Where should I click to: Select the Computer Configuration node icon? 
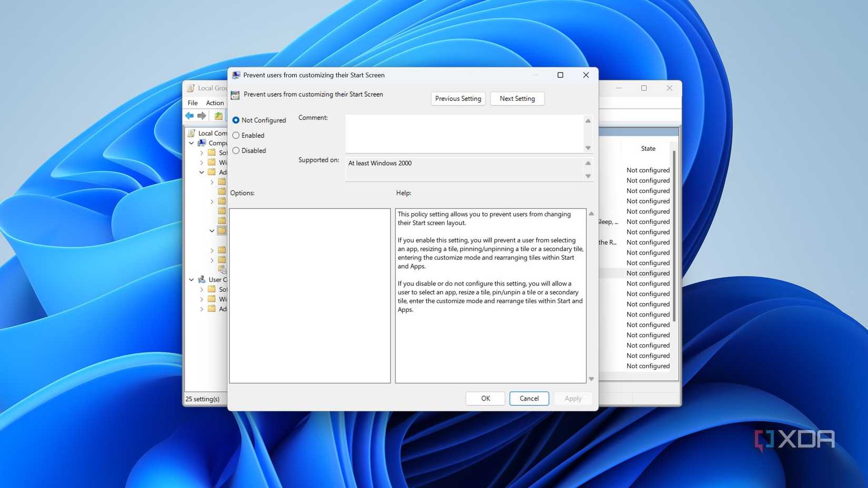coord(202,143)
